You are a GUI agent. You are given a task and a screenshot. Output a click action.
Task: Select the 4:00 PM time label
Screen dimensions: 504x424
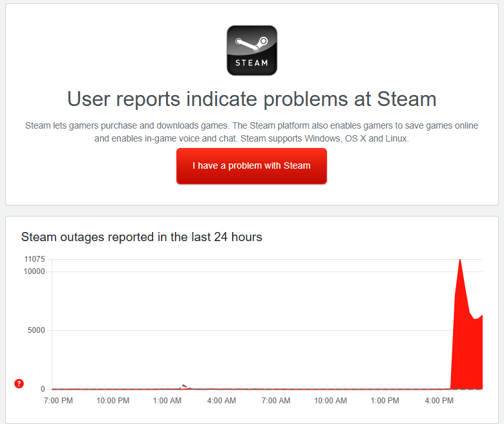[x=439, y=401]
